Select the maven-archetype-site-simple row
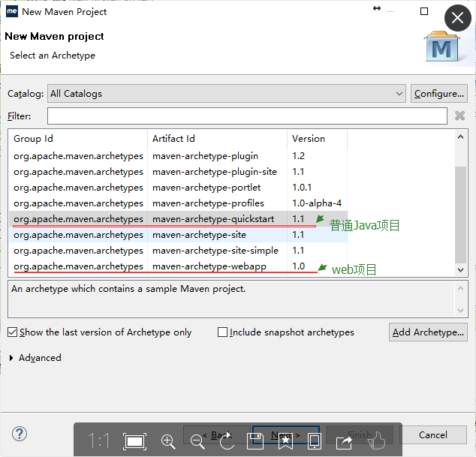The width and height of the screenshot is (476, 457). [x=178, y=251]
